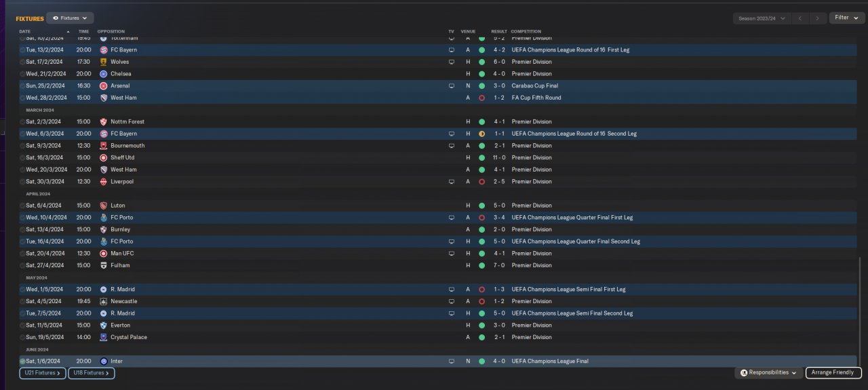Click the Arsenal club badge
This screenshot has width=868, height=390.
[104, 86]
